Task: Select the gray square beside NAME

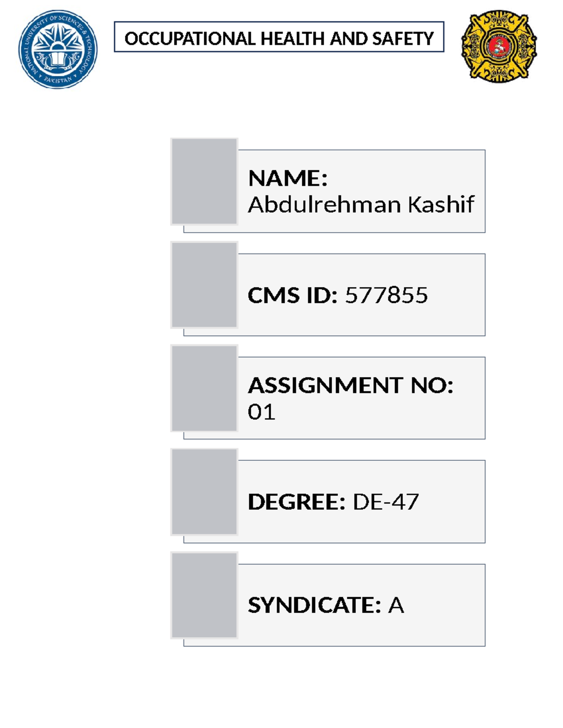Action: point(204,181)
